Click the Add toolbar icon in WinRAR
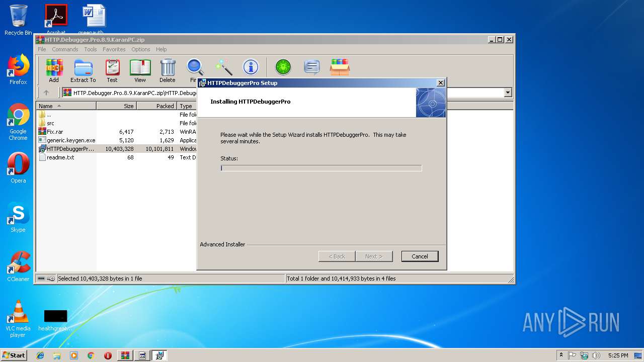 [54, 70]
